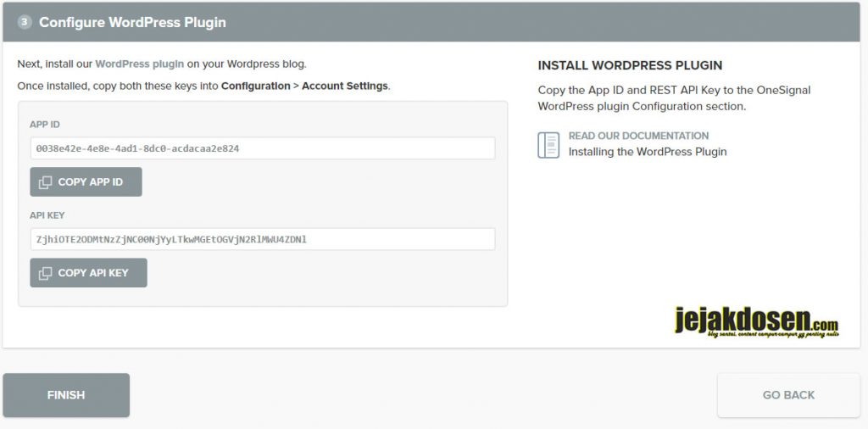Open the WordPress plugin link

pyautogui.click(x=140, y=64)
